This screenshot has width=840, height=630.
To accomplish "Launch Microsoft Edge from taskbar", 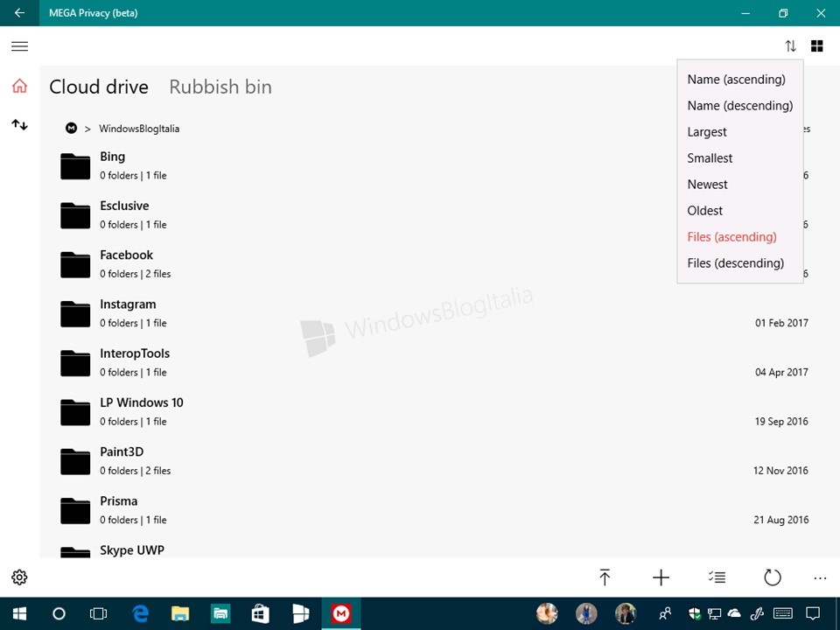I will click(140, 613).
